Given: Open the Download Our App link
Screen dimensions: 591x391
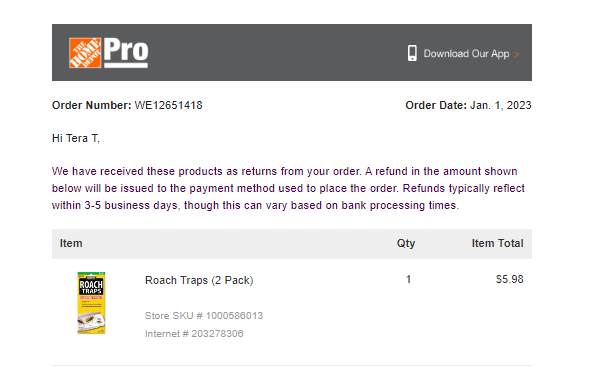Looking at the screenshot, I should click(x=466, y=54).
